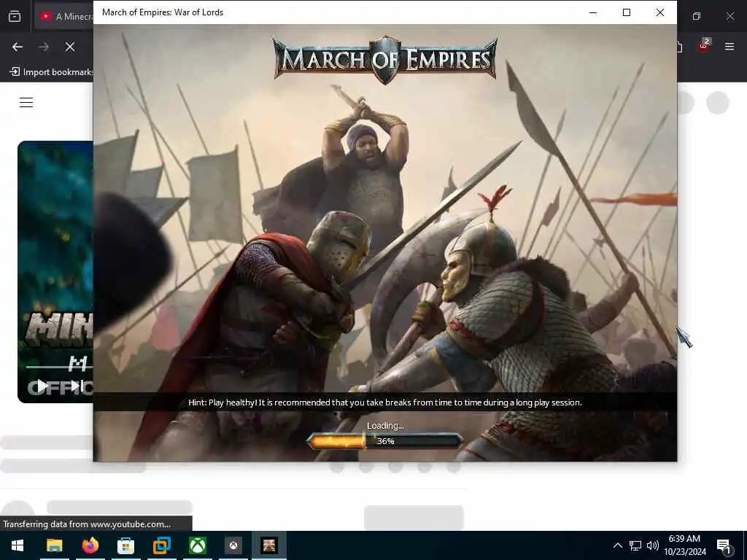The image size is (747, 560).
Task: Open the Windows notification center
Action: pyautogui.click(x=724, y=546)
